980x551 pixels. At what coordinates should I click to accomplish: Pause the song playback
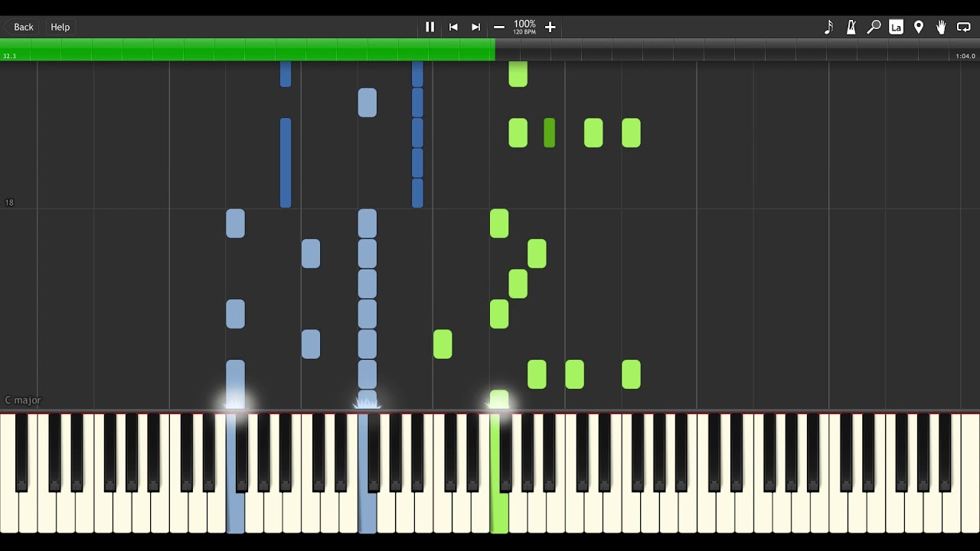pos(430,27)
